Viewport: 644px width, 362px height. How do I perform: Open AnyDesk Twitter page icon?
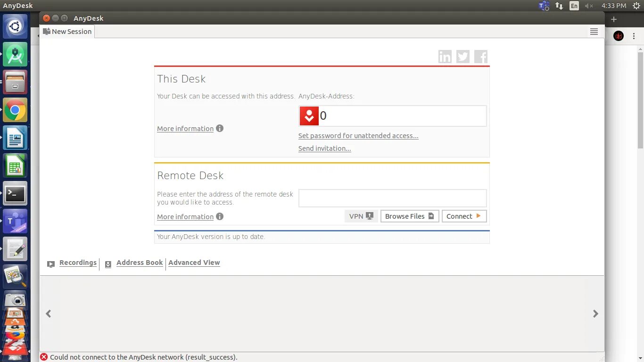(x=463, y=57)
